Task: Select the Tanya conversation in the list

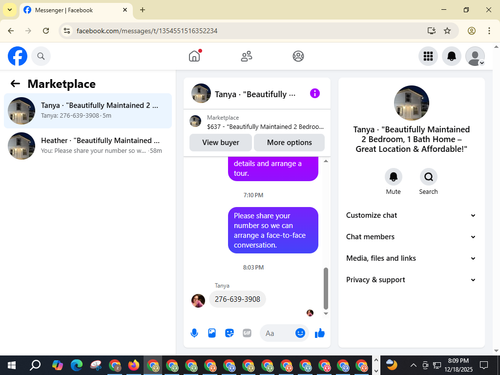Action: pyautogui.click(x=88, y=111)
